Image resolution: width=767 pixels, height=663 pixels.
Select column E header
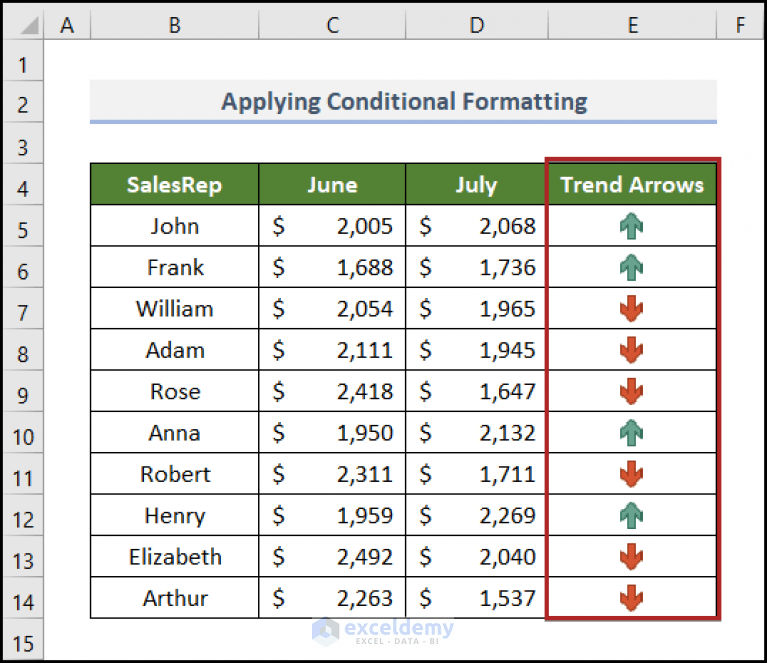(x=632, y=24)
